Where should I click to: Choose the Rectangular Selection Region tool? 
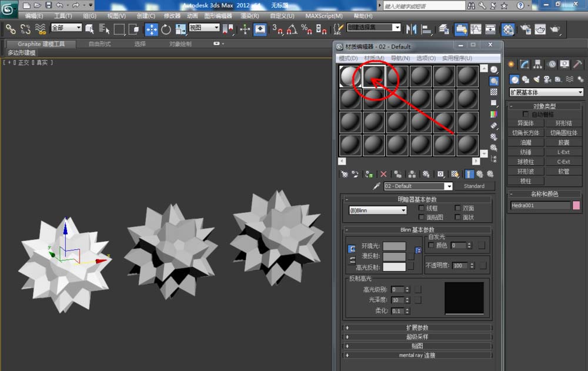click(x=119, y=29)
